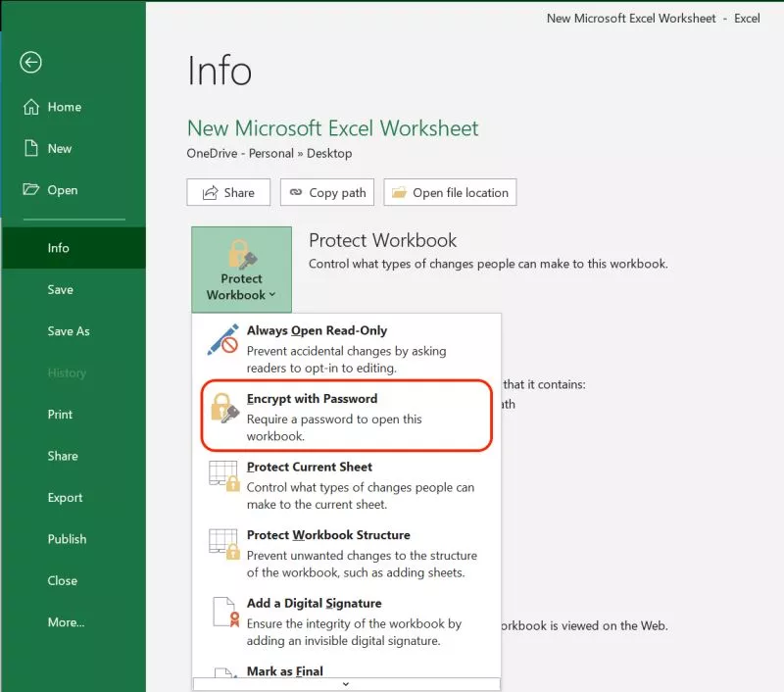Expand the Protect Workbook dropdown button
The height and width of the screenshot is (692, 784).
(x=241, y=270)
